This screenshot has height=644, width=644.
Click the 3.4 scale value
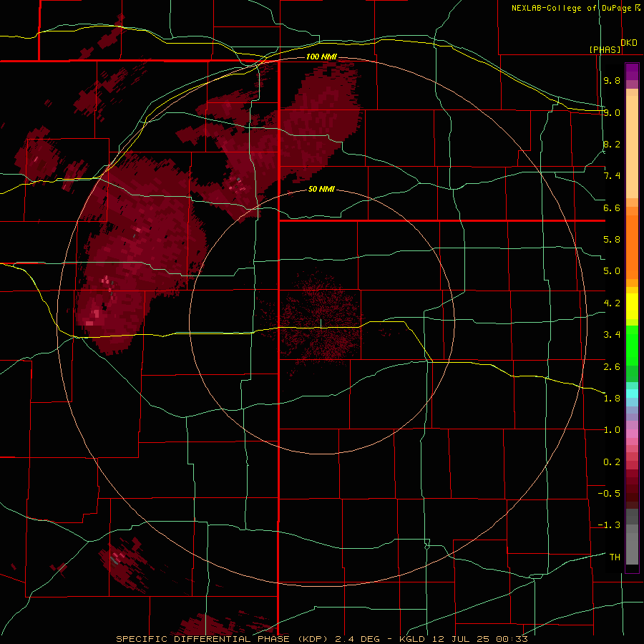pos(612,335)
